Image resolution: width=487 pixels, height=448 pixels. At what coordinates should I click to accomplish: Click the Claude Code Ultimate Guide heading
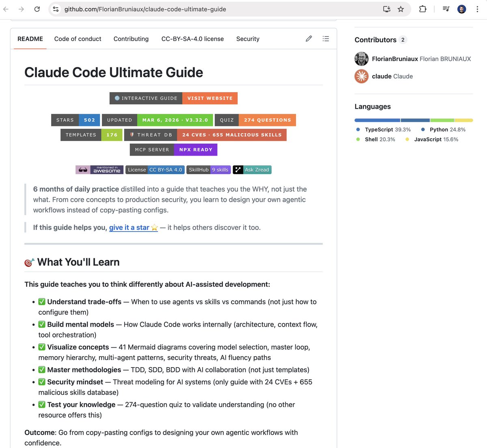(x=114, y=72)
